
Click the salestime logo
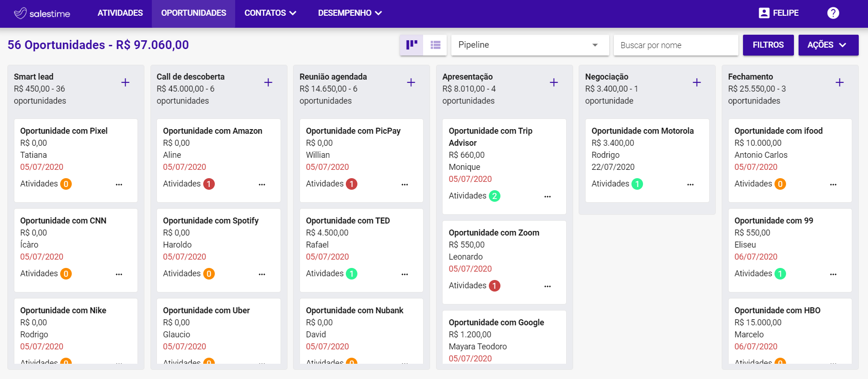coord(42,13)
